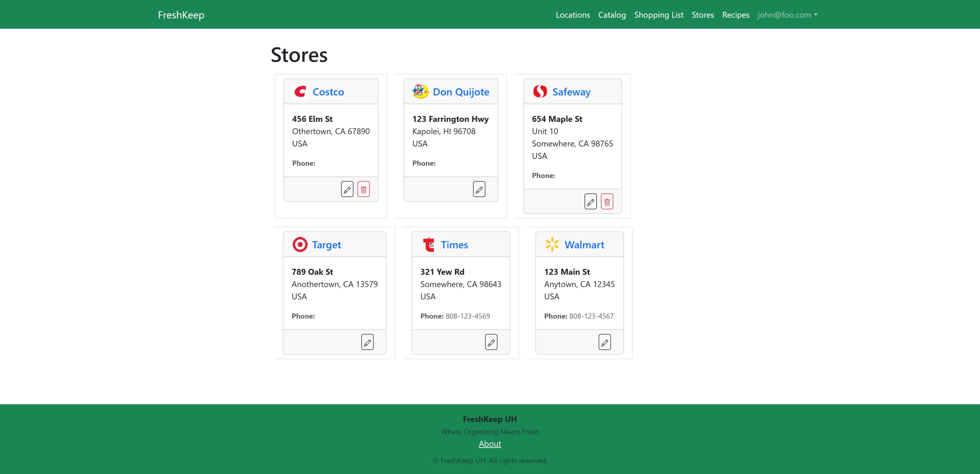The image size is (980, 474).
Task: Delete the Costco store
Action: coord(363,189)
